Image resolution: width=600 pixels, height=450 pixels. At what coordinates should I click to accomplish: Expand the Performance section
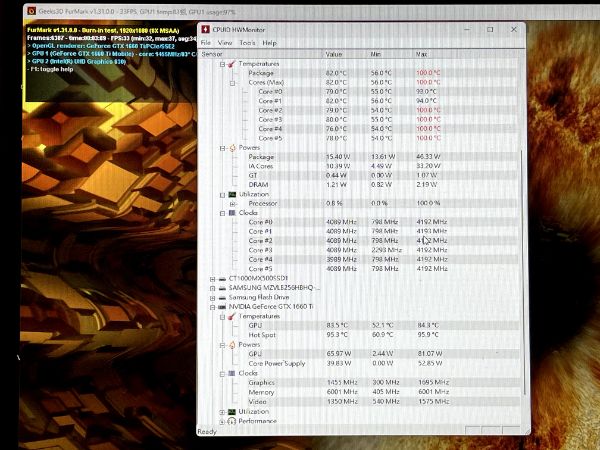coord(222,421)
